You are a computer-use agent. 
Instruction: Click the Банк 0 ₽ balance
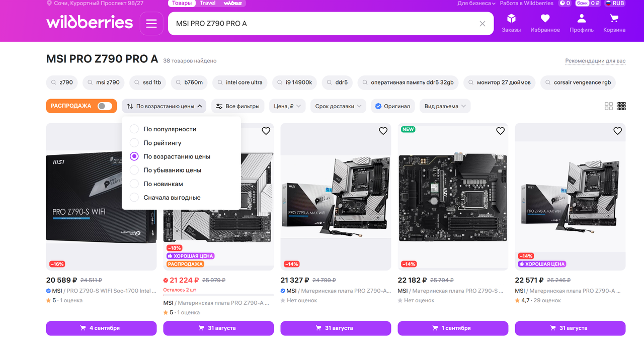tap(588, 3)
